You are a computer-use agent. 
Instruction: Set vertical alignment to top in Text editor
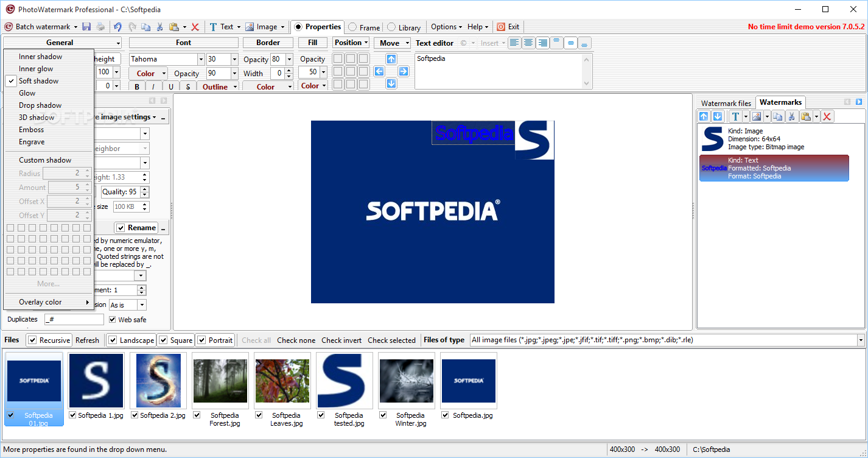[x=556, y=43]
